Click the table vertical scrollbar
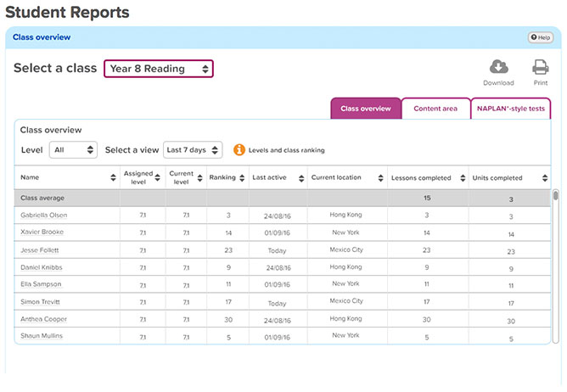 [556, 196]
